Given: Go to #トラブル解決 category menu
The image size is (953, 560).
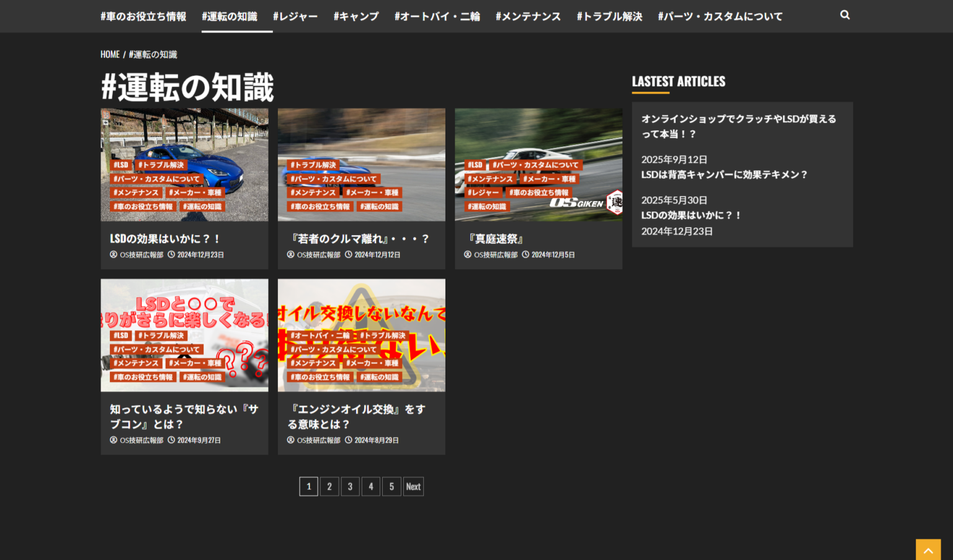Looking at the screenshot, I should coord(609,16).
